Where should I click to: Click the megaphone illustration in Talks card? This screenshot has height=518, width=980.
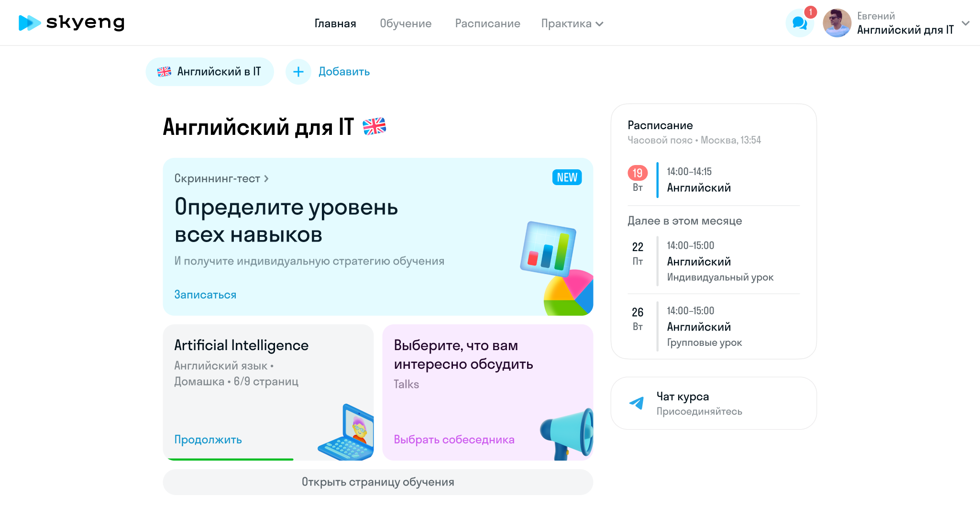pos(566,431)
